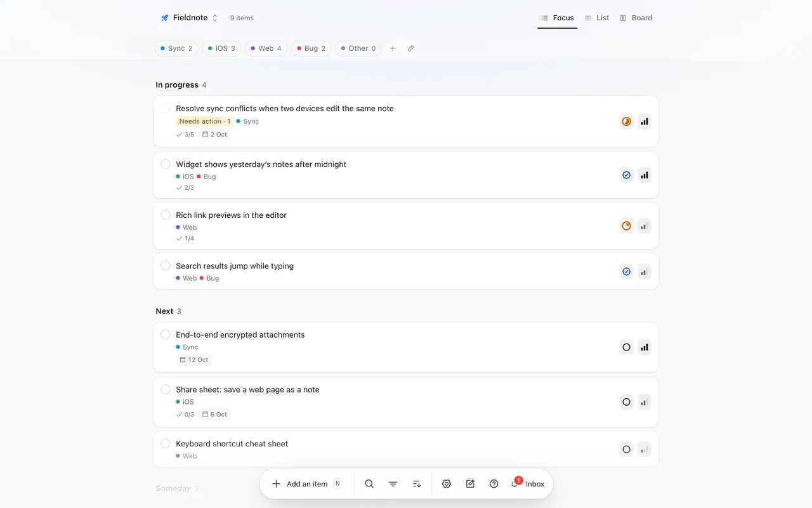This screenshot has width=812, height=508.
Task: Click status icon on Rich link previews
Action: point(626,225)
